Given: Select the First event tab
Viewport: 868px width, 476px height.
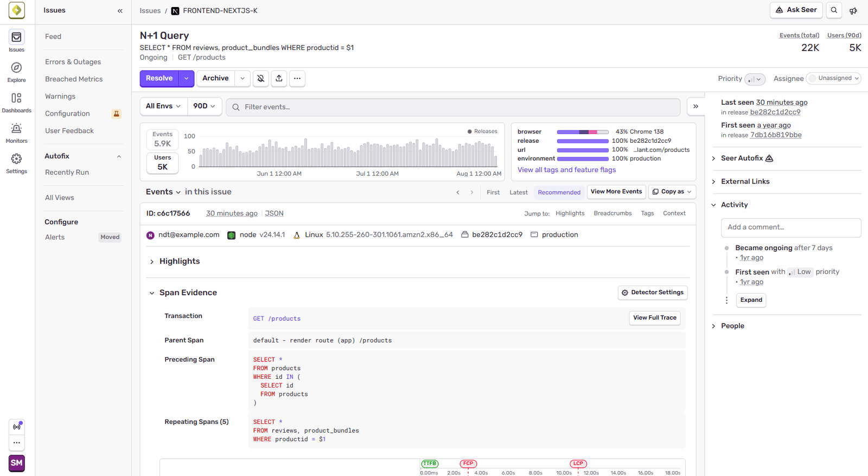Looking at the screenshot, I should [493, 192].
